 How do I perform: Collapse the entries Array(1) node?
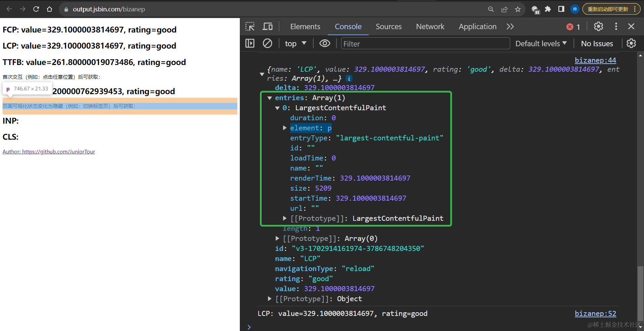[x=270, y=98]
